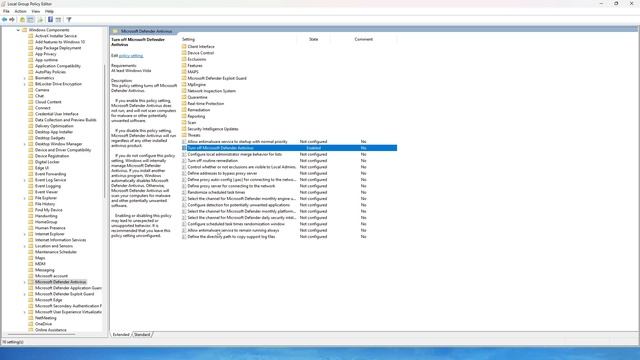Expand the Biometrics tree node

click(24, 78)
